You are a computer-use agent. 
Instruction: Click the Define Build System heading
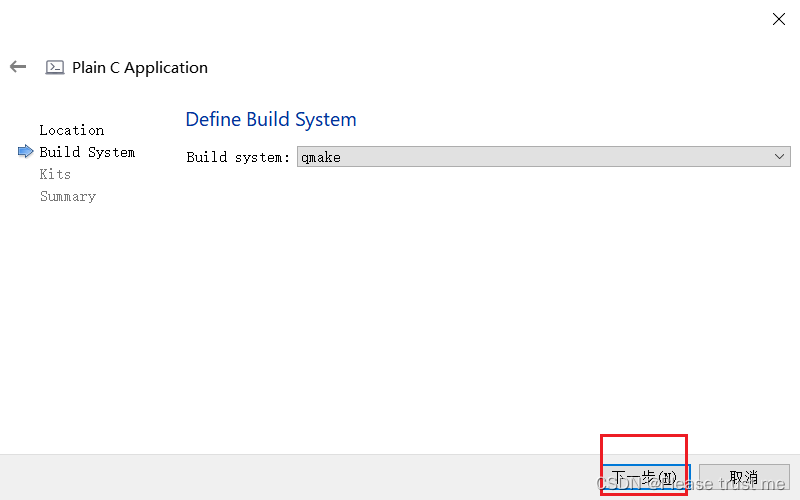click(x=271, y=119)
